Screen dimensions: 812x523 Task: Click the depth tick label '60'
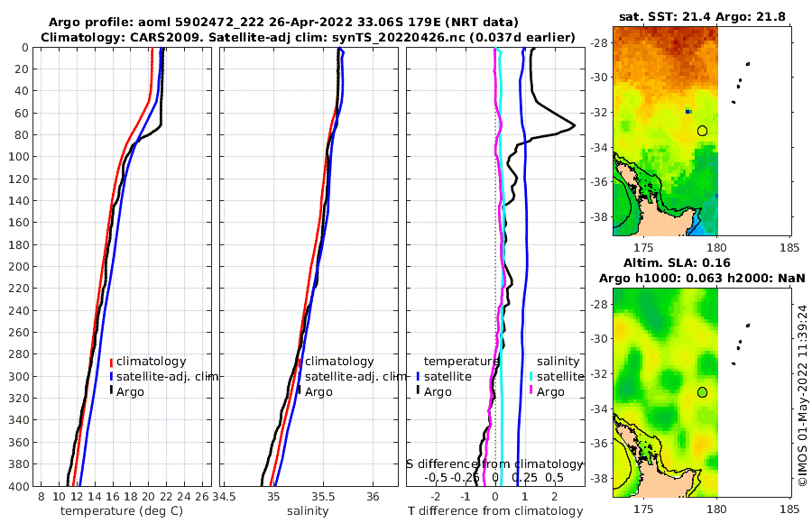click(22, 114)
